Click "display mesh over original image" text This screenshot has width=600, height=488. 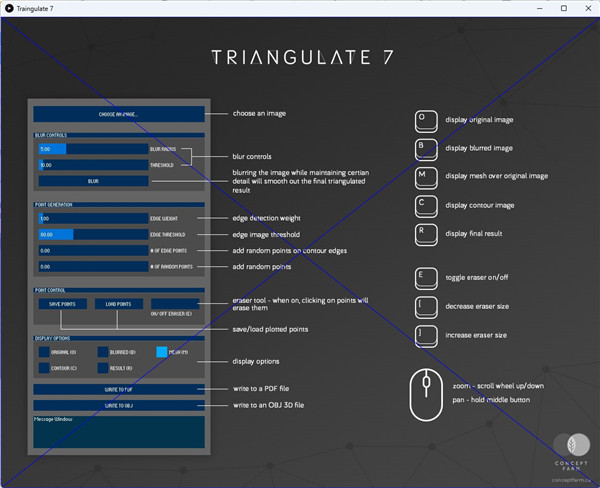click(x=497, y=176)
